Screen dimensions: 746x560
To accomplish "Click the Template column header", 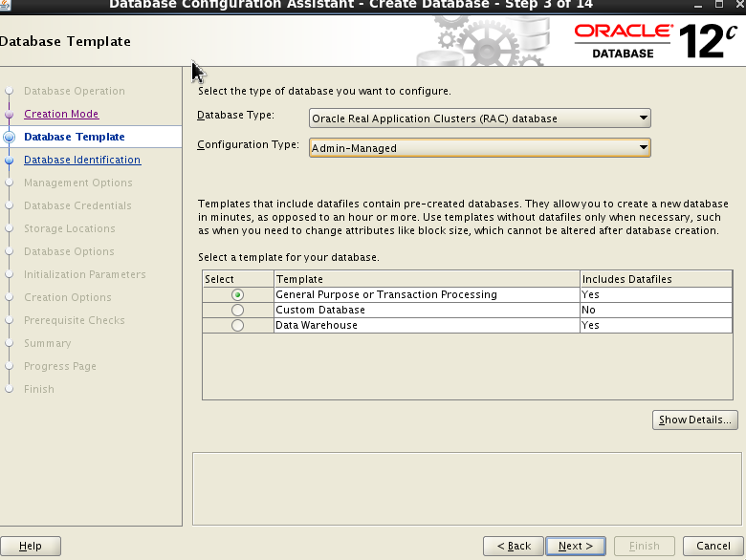I will pyautogui.click(x=428, y=279).
